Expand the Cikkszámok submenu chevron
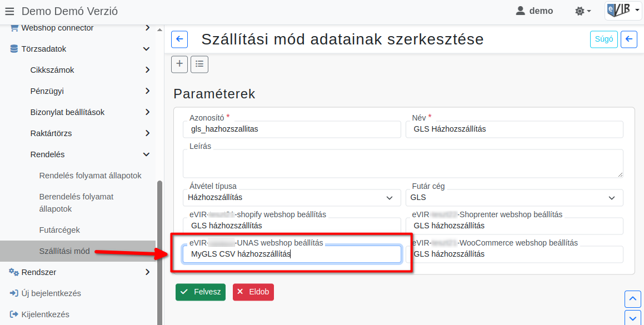The height and width of the screenshot is (325, 644). (147, 70)
